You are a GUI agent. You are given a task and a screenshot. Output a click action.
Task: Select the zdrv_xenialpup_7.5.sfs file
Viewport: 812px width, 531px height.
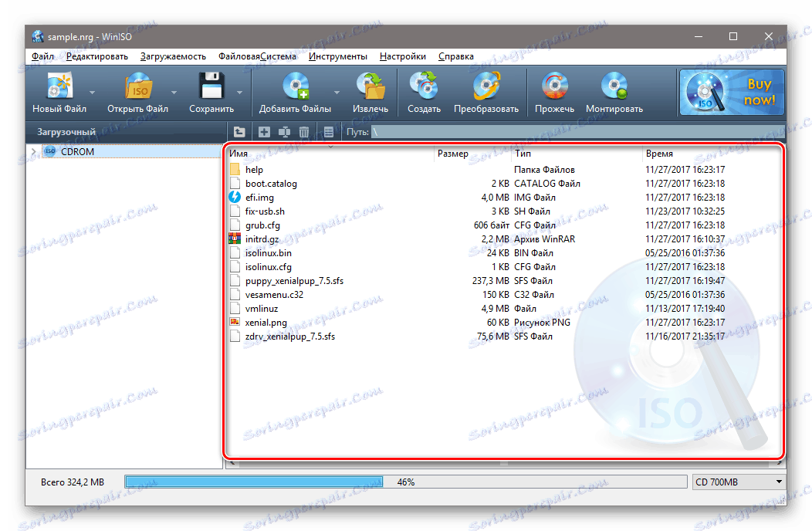[x=290, y=337]
